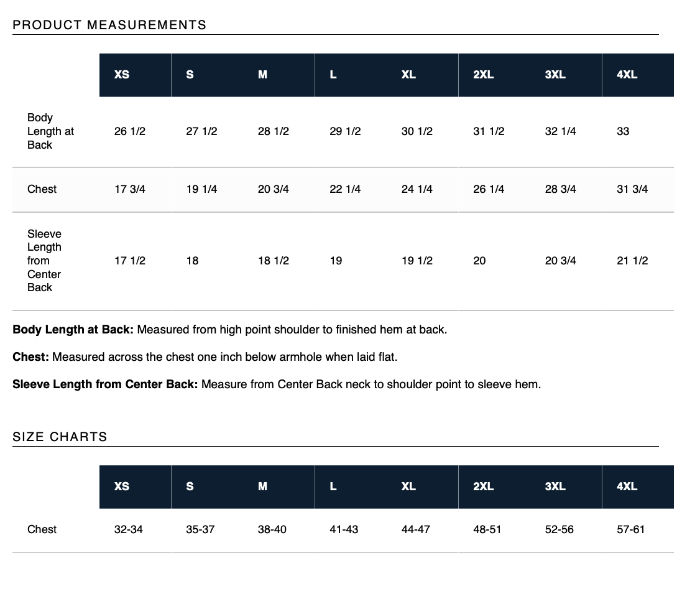Select the 32-34 chest range for XS
The width and height of the screenshot is (700, 596).
tap(128, 530)
